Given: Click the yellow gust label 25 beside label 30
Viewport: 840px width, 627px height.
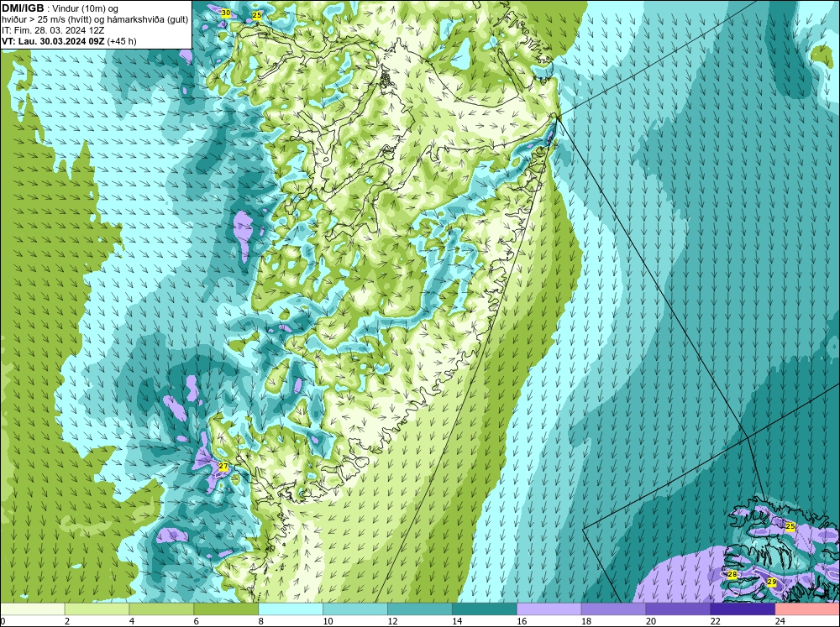Looking at the screenshot, I should (256, 15).
